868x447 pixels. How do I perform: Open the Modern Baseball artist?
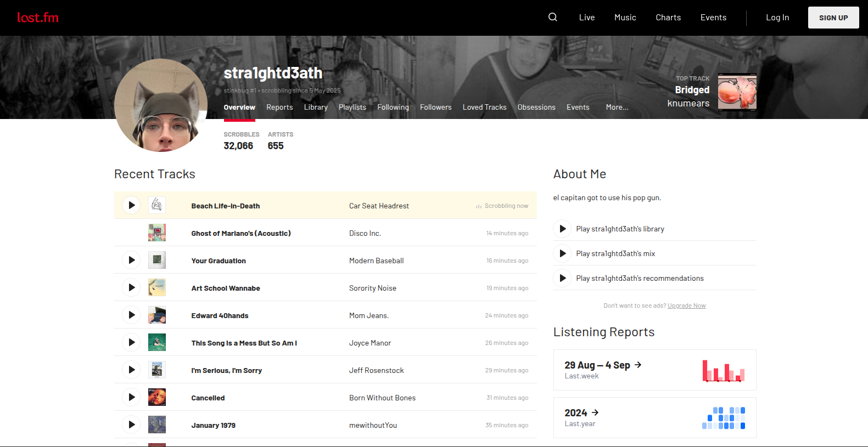(x=377, y=261)
